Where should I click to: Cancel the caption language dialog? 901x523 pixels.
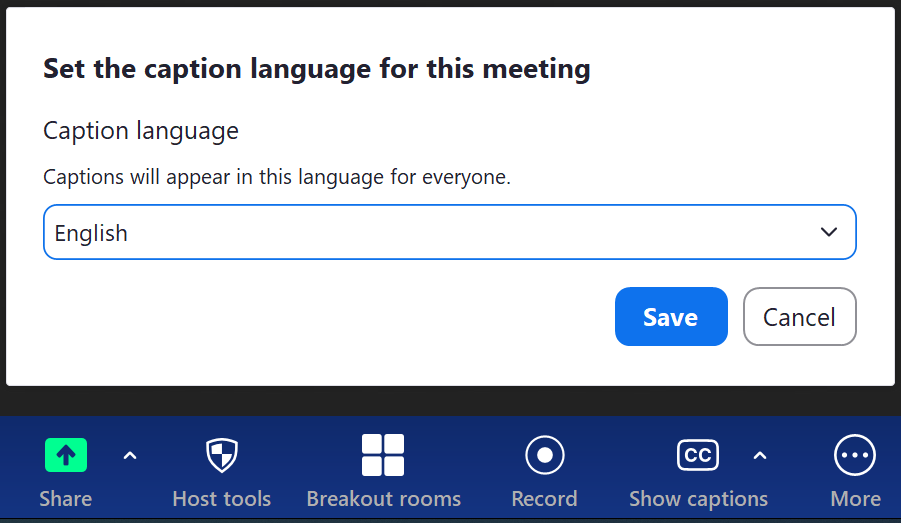799,317
